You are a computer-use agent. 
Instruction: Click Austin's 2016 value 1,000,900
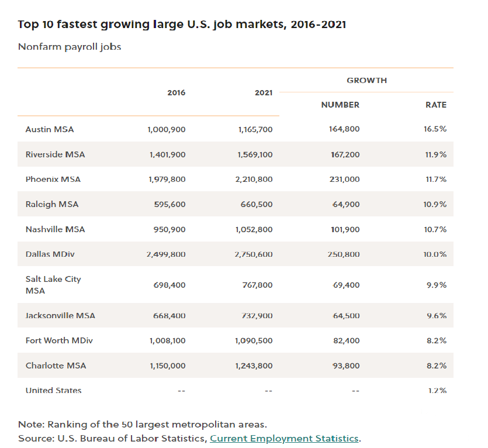click(x=167, y=129)
